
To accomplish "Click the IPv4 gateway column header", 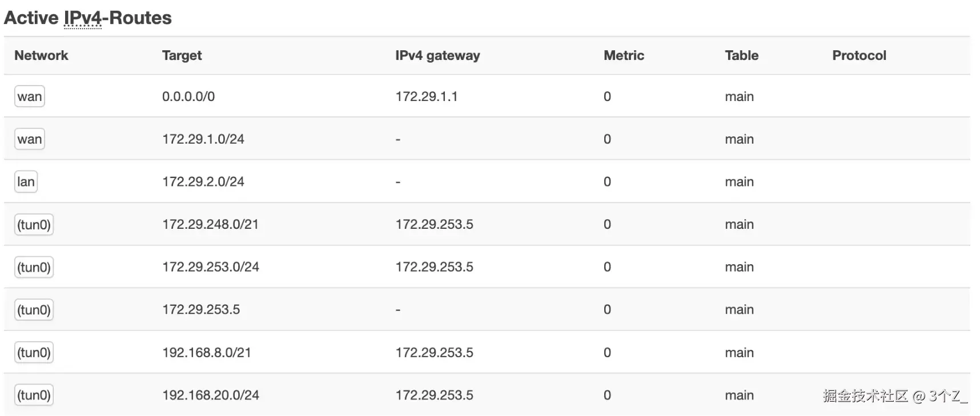I will [x=437, y=55].
